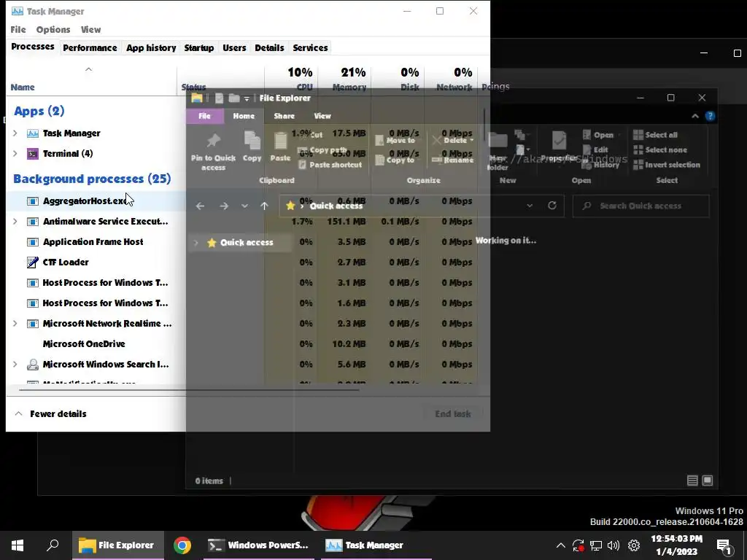Switch to Windows PowerShell taskbar button
This screenshot has height=560, width=747.
[x=259, y=545]
